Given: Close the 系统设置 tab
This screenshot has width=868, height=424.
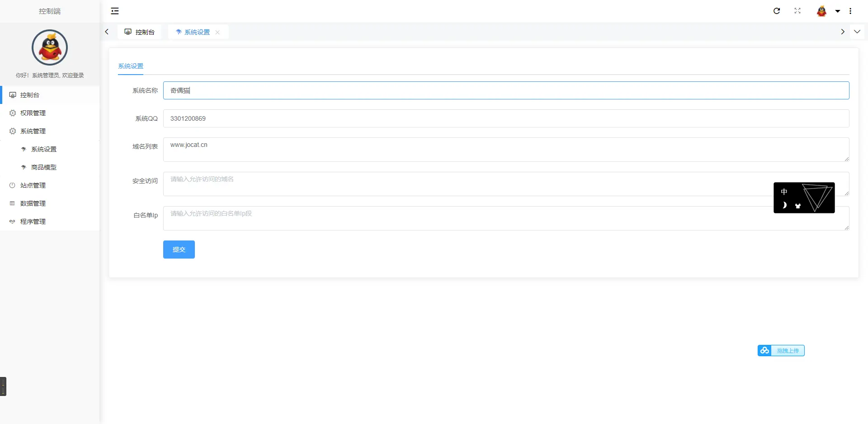Looking at the screenshot, I should (217, 32).
